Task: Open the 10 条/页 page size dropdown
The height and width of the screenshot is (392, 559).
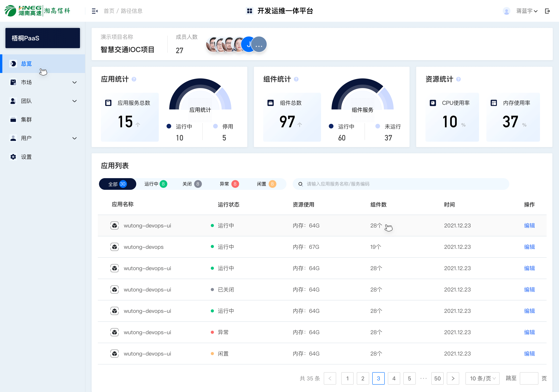Action: tap(482, 378)
